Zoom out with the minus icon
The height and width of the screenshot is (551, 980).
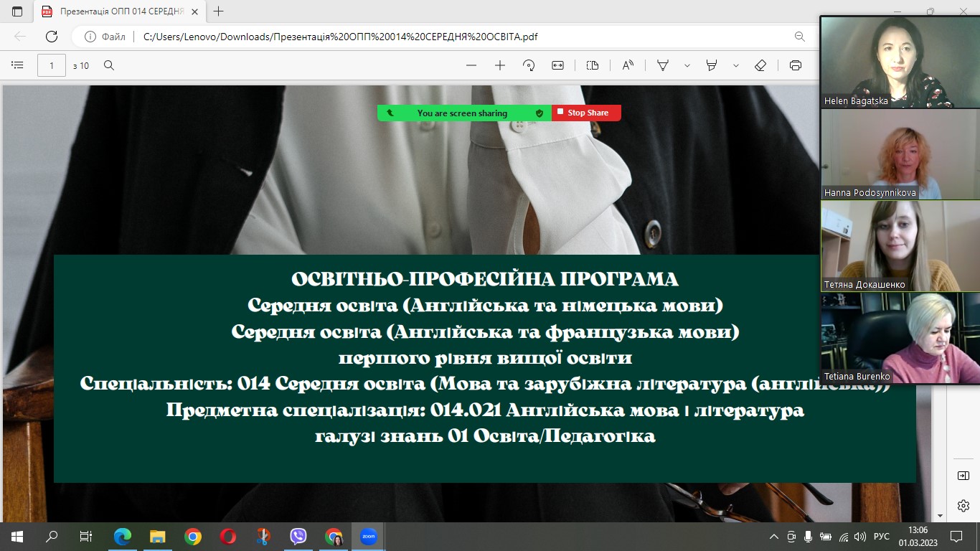click(x=471, y=65)
